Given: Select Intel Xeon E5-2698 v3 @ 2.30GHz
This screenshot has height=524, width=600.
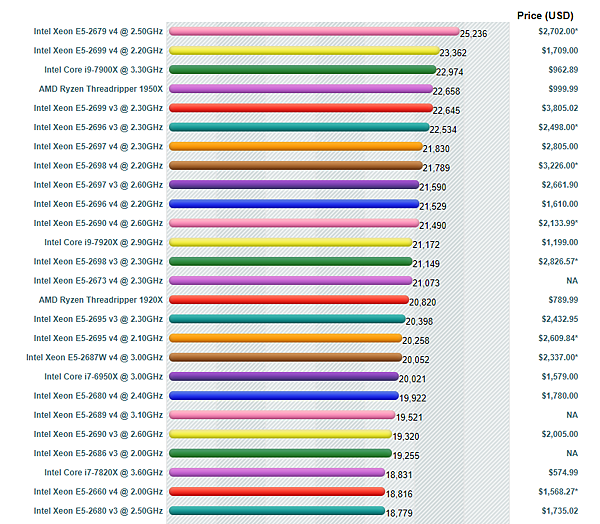Looking at the screenshot, I should [98, 261].
